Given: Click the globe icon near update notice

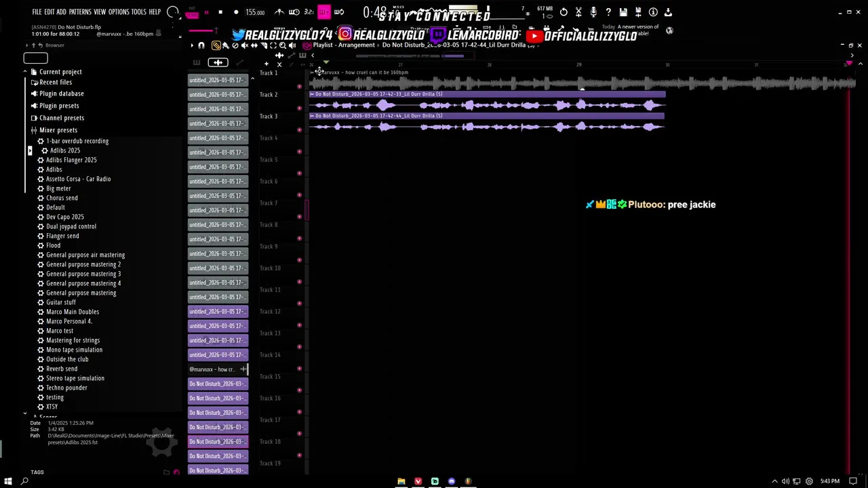Looking at the screenshot, I should point(669,30).
